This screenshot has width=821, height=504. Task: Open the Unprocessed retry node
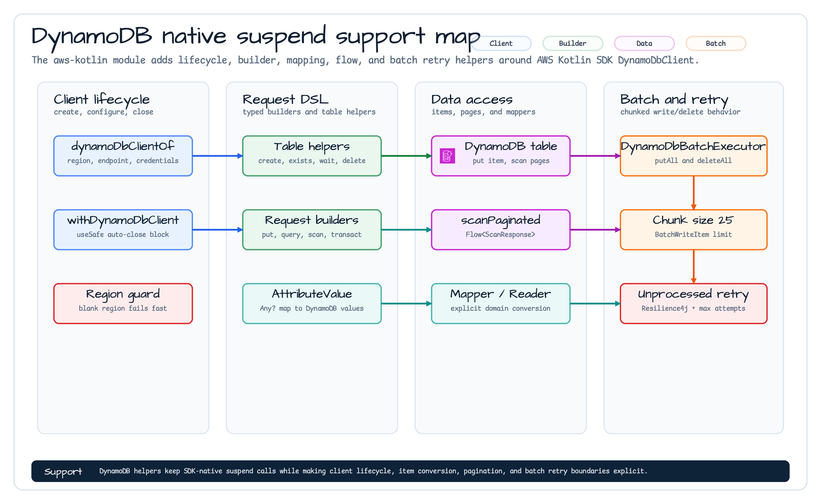(694, 304)
